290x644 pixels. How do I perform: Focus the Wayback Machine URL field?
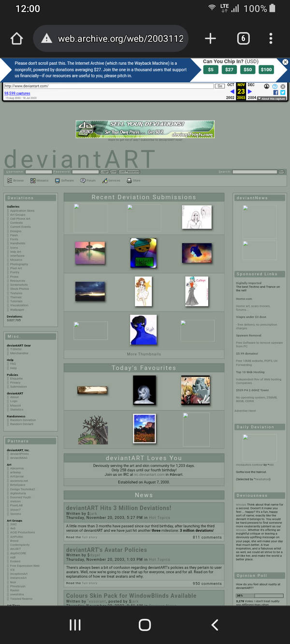point(109,86)
